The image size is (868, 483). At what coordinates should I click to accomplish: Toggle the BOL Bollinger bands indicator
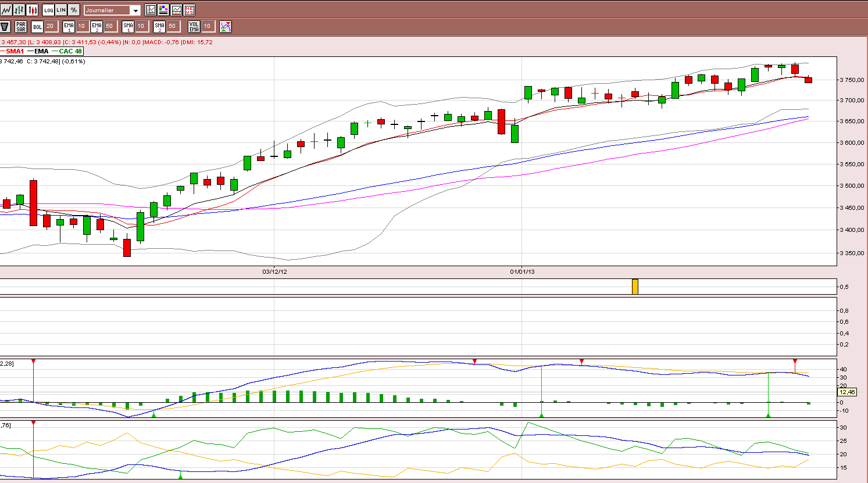pos(37,27)
